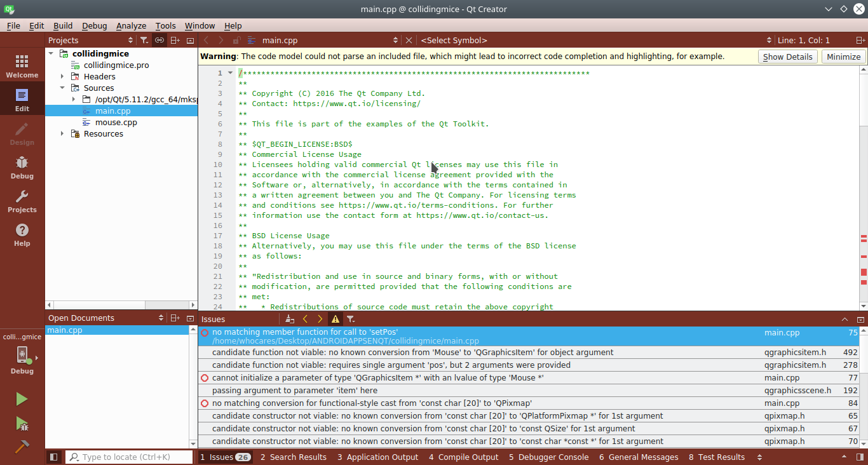Close the Open Documents panel
The width and height of the screenshot is (868, 465).
190,318
